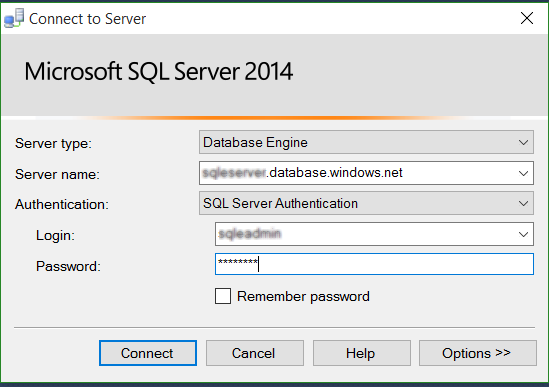
Task: Click the Connect to Server title text
Action: click(87, 19)
